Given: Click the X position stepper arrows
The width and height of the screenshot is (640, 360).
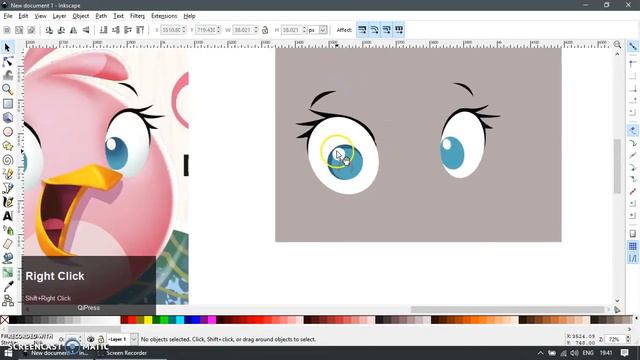Looking at the screenshot, I should click(184, 30).
